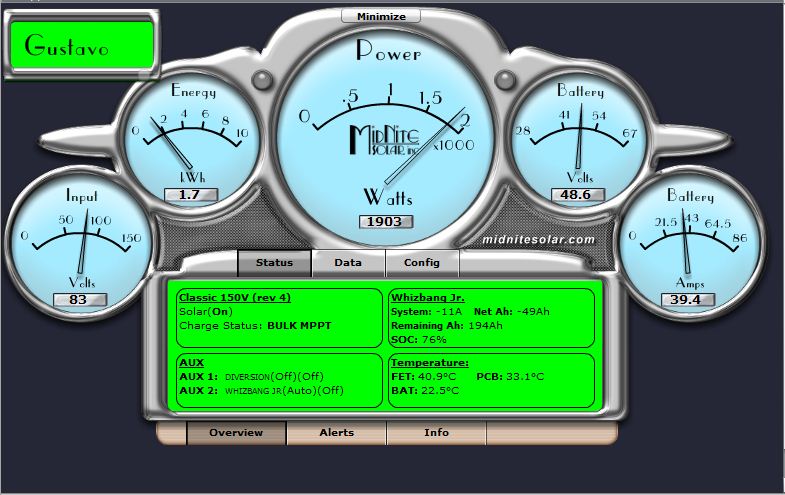This screenshot has width=785, height=495.
Task: Click the System: -11A value
Action: [426, 311]
